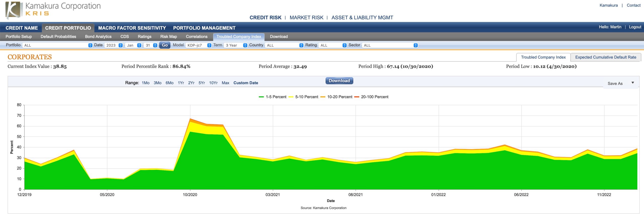Toggle the 20-100 Percent legend series
Image resolution: width=644 pixels, height=221 pixels.
[371, 97]
